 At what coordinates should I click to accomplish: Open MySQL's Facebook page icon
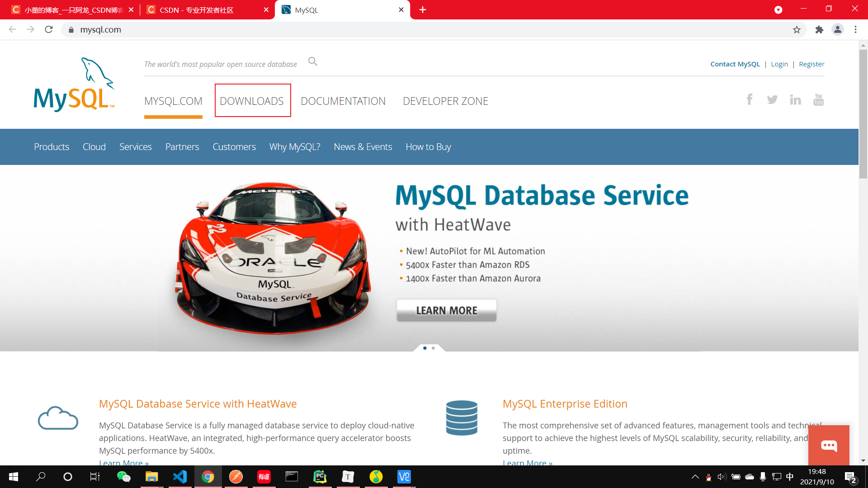(x=750, y=99)
